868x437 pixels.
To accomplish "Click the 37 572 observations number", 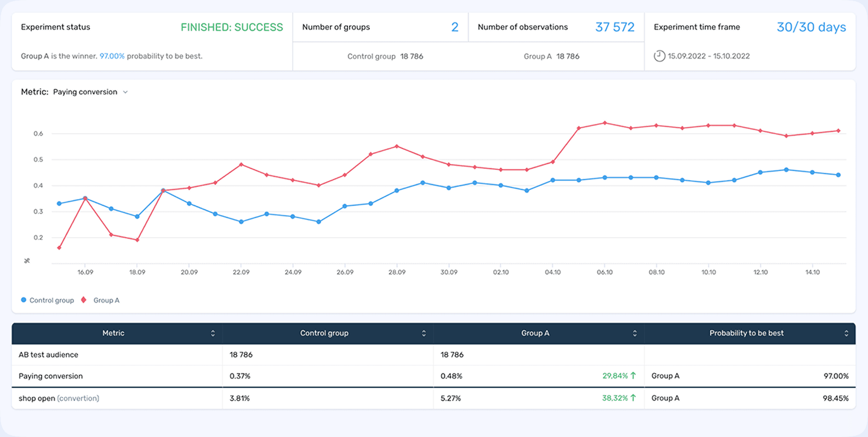I will pyautogui.click(x=614, y=27).
